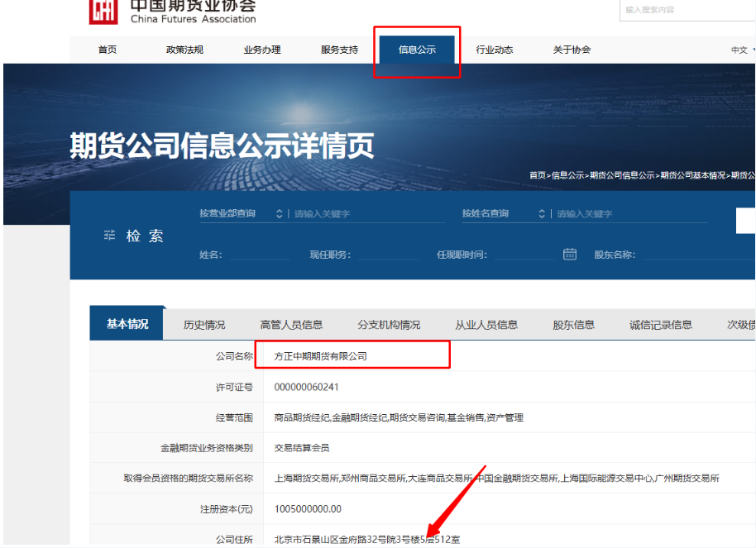
Task: Focus the 按姓名查询 keyword input field
Action: coord(631,213)
